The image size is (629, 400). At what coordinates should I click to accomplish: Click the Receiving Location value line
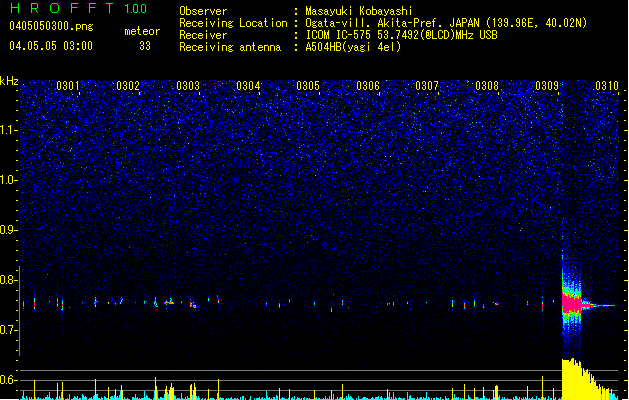(x=446, y=23)
